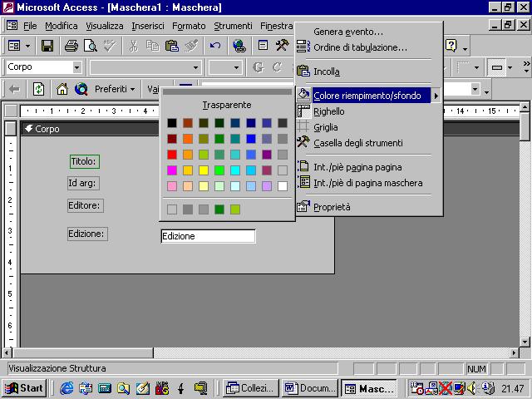
Task: Click the Paste clipboard toolbar icon
Action: (x=172, y=46)
